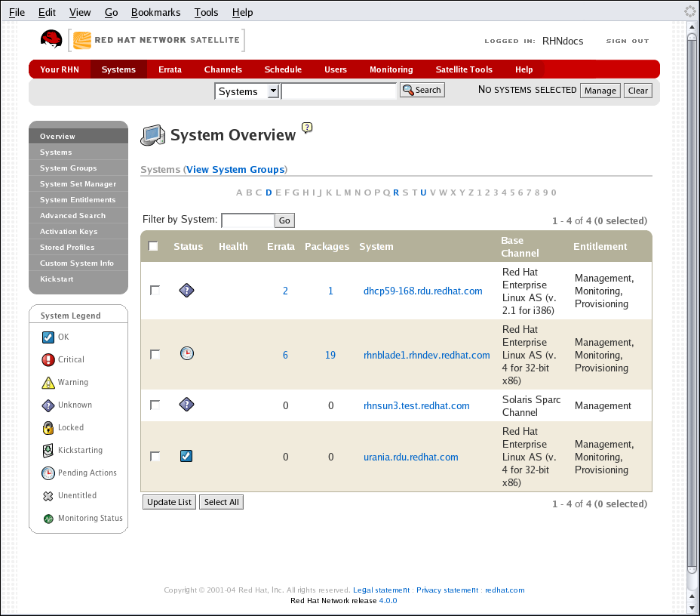Click the vertical scrollbar thumb

692,303
